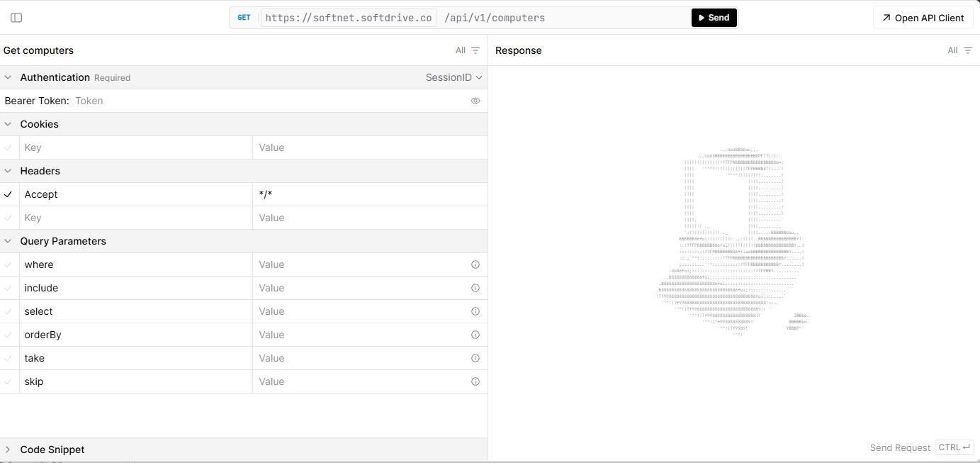Open API Client button
Image resolution: width=980 pixels, height=463 pixels.
[x=923, y=18]
